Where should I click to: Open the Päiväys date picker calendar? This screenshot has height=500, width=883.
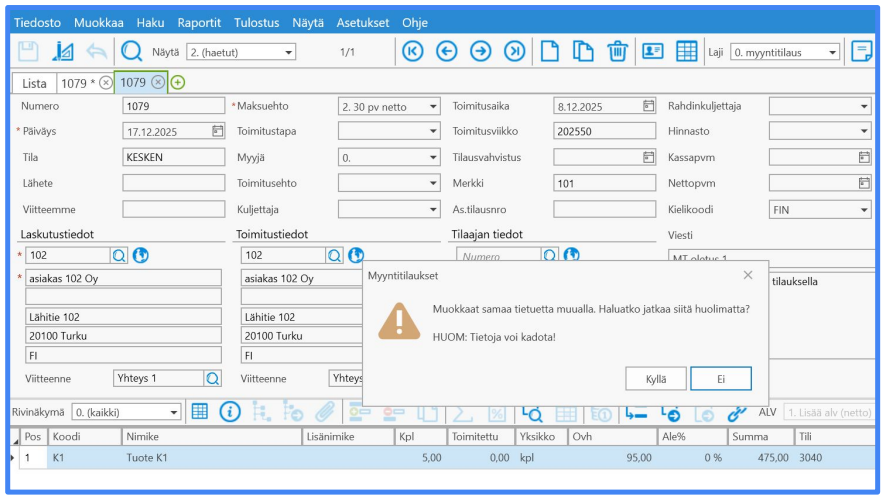click(217, 131)
